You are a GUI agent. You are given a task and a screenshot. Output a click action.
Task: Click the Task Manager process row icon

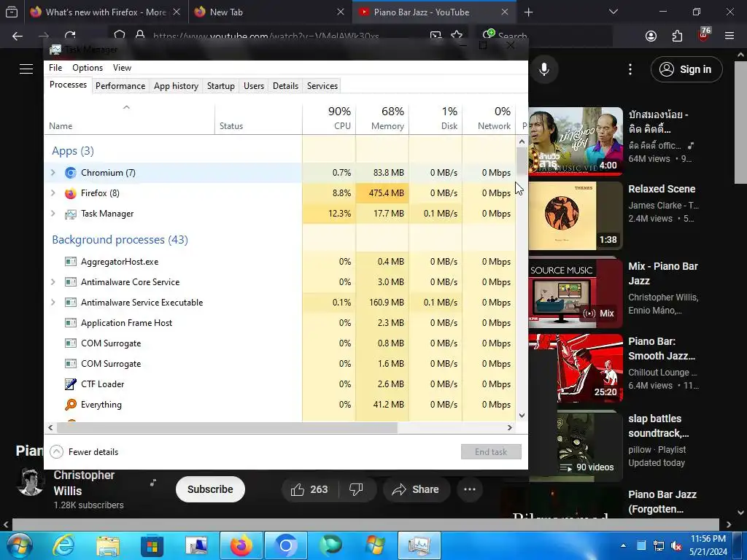pyautogui.click(x=71, y=214)
